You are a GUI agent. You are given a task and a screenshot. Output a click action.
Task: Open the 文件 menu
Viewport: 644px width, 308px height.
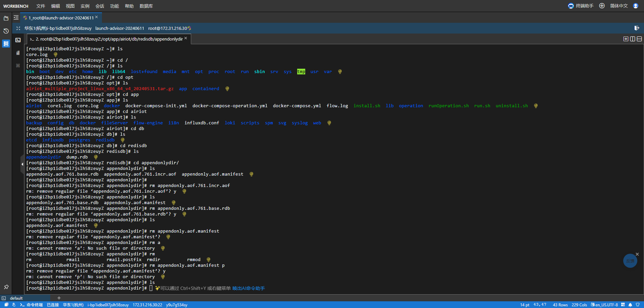[41, 6]
